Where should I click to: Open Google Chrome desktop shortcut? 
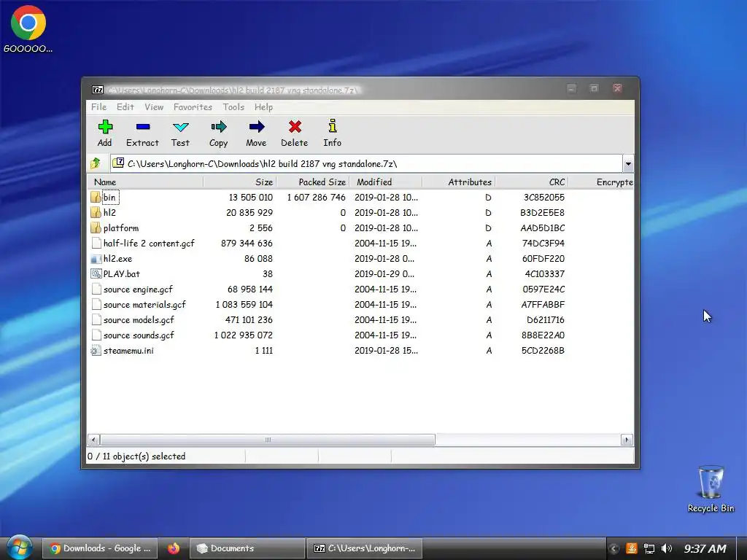click(28, 28)
